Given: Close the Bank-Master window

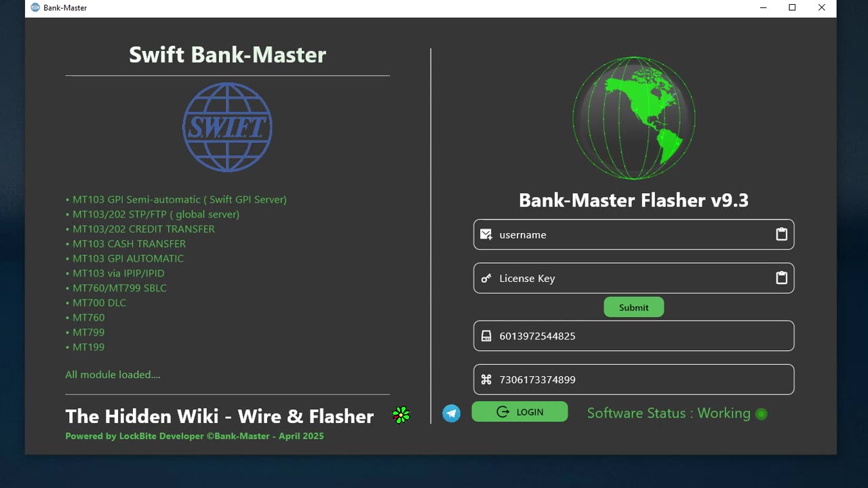Looking at the screenshot, I should (822, 8).
